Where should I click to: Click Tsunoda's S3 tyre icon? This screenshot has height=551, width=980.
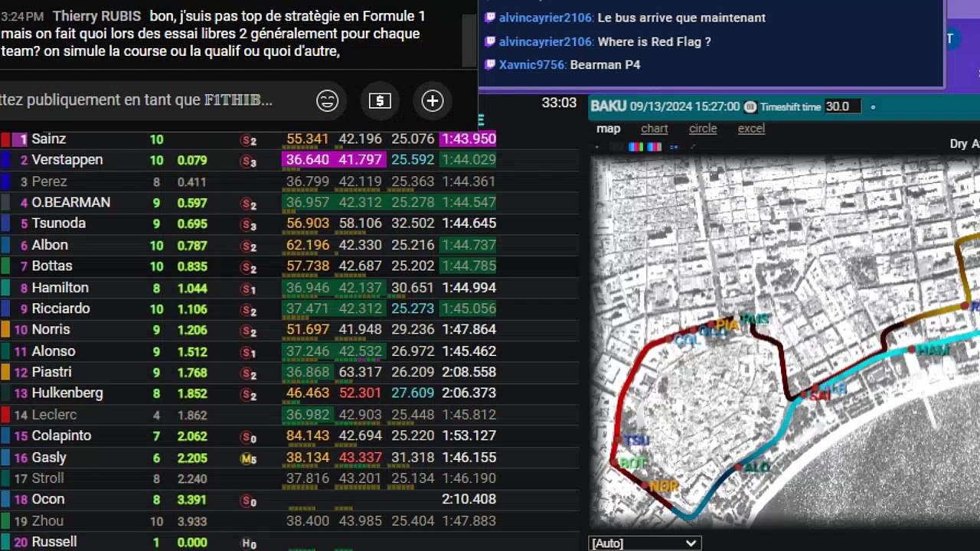(x=249, y=224)
